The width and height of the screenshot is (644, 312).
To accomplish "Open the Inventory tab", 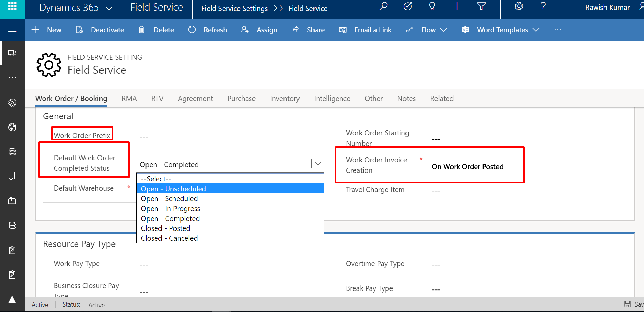I will click(x=285, y=99).
